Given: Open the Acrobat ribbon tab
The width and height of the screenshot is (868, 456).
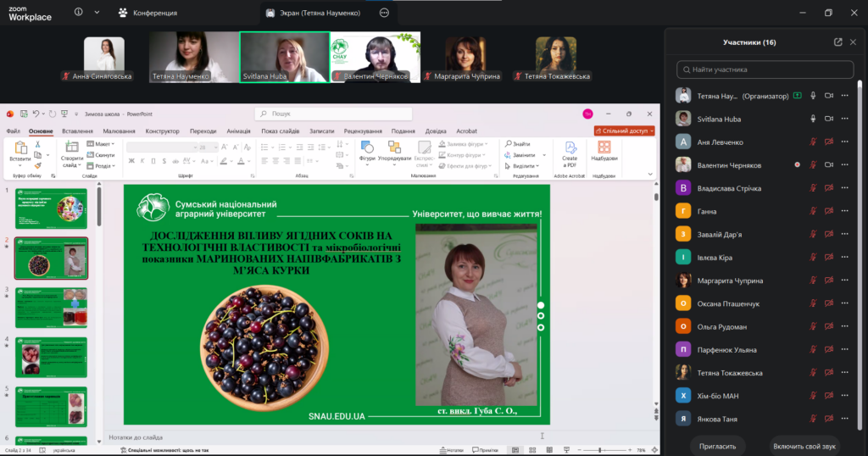Looking at the screenshot, I should pos(467,131).
